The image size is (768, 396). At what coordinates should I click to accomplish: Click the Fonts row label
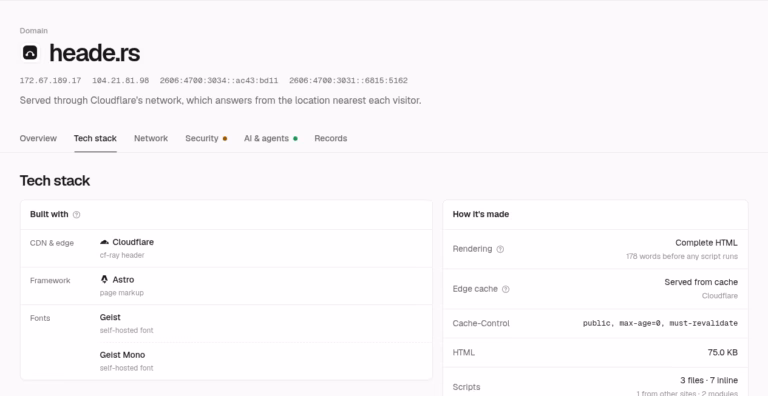(40, 318)
